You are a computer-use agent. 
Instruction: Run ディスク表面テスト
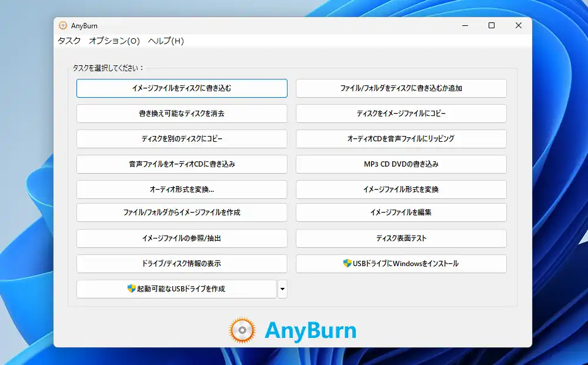pos(401,238)
